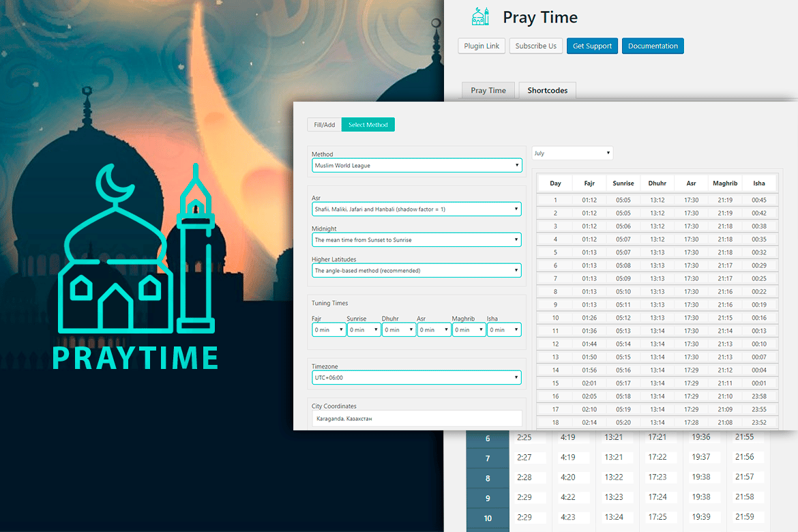Click the City Coordinates input field
The image size is (798, 532).
tap(417, 418)
